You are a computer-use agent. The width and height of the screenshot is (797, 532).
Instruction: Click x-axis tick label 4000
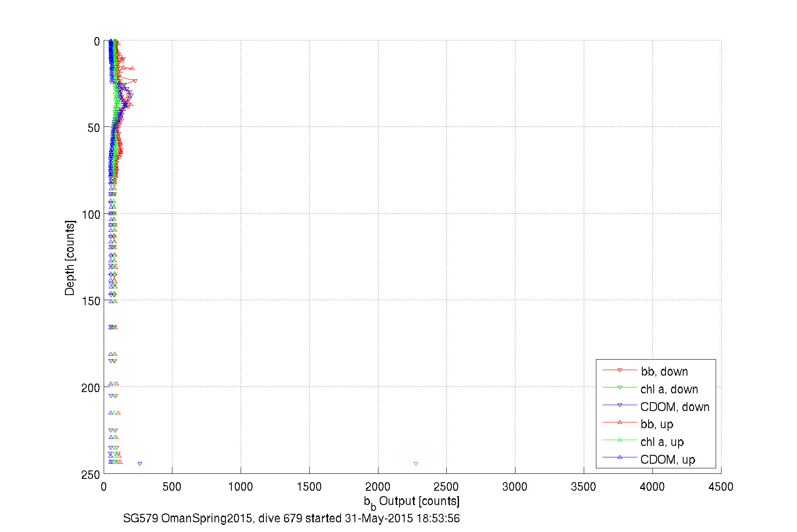click(x=652, y=487)
